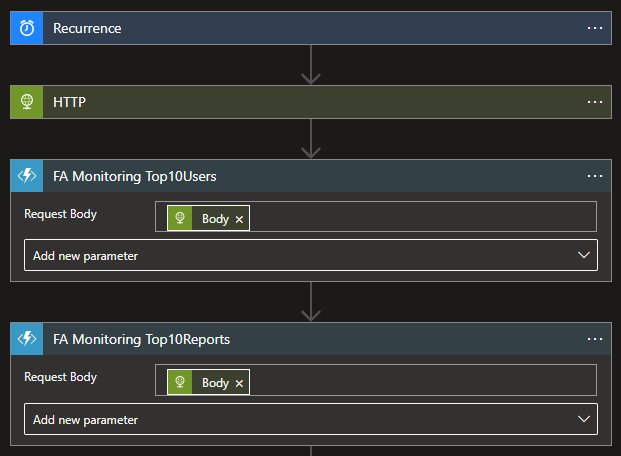This screenshot has height=456, width=621.
Task: Open the HTTP step ellipsis menu
Action: click(x=595, y=102)
